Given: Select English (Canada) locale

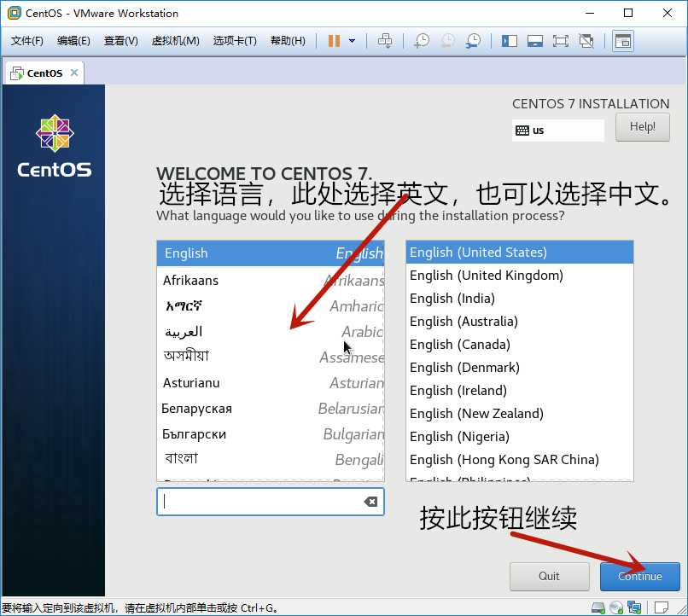Looking at the screenshot, I should point(520,344).
